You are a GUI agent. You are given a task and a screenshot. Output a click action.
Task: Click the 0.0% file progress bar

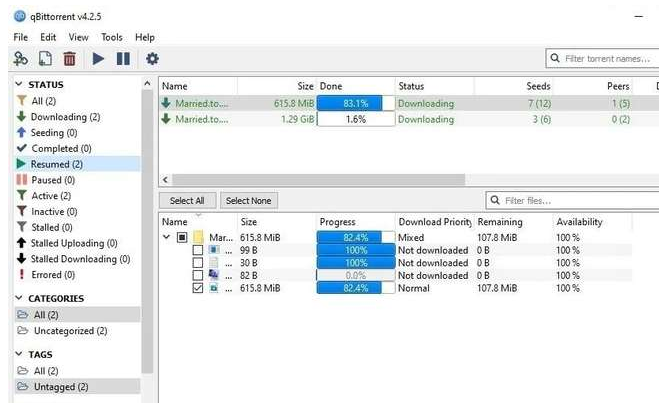356,276
